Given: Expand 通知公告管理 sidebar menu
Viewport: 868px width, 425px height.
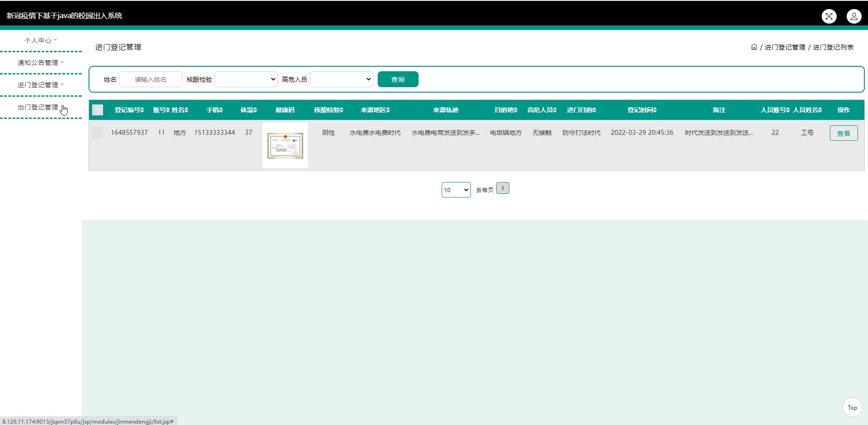Looking at the screenshot, I should [40, 63].
